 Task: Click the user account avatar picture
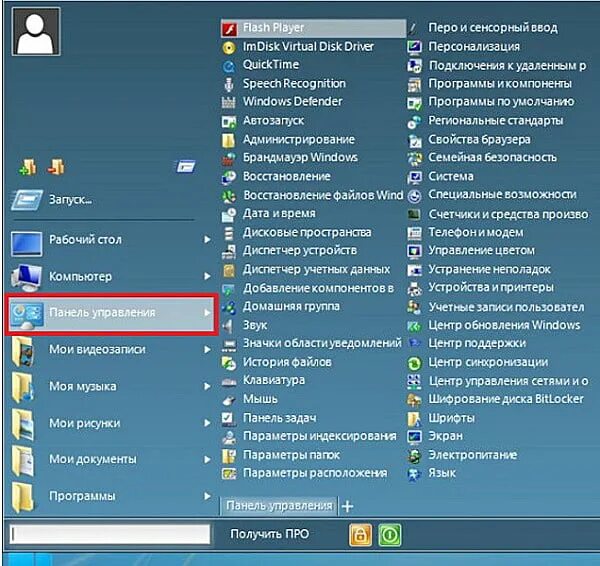36,32
